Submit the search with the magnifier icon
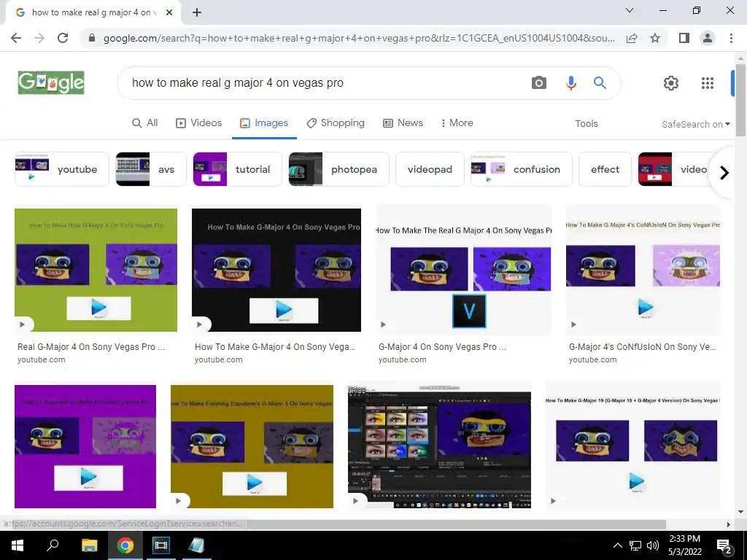This screenshot has height=560, width=747. (600, 83)
